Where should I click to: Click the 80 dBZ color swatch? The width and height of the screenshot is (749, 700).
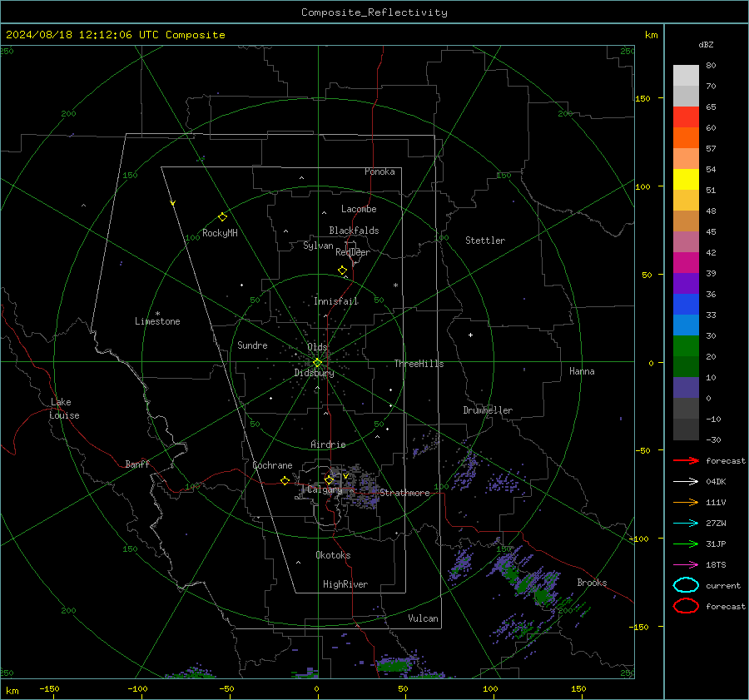click(x=686, y=75)
